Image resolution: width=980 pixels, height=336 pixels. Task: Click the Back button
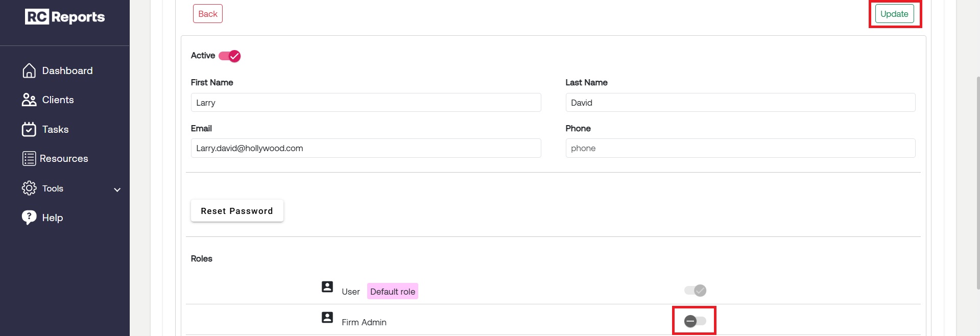tap(208, 14)
